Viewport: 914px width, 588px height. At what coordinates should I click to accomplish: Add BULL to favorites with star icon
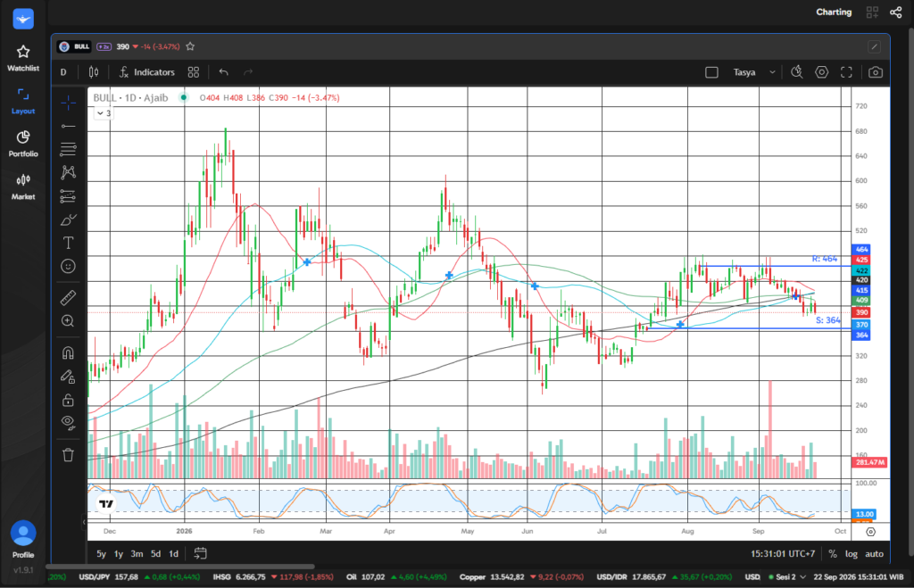pyautogui.click(x=190, y=46)
